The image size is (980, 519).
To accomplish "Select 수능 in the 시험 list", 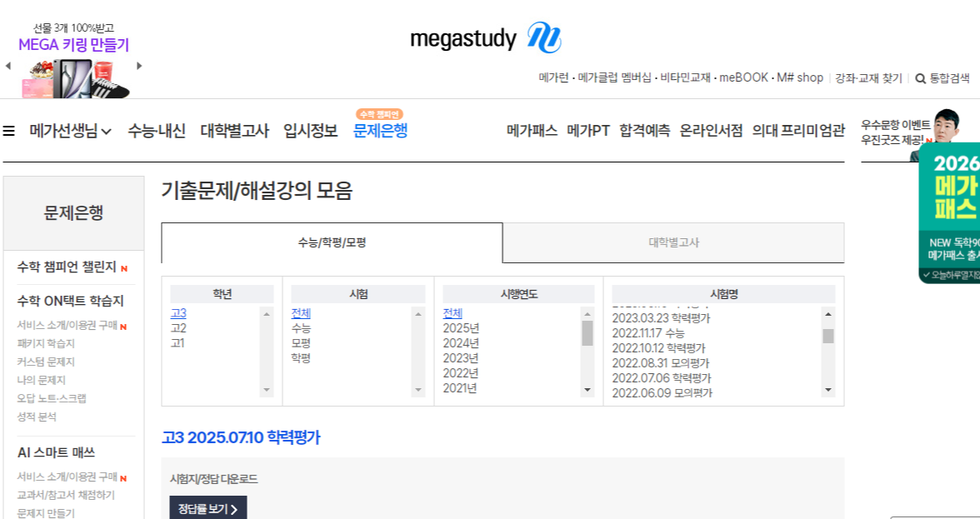I will tap(301, 328).
